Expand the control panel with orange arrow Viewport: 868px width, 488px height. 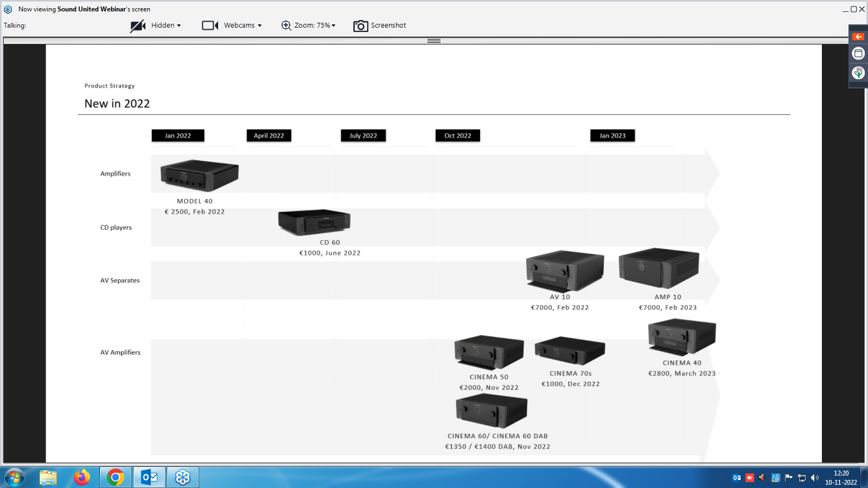click(858, 37)
